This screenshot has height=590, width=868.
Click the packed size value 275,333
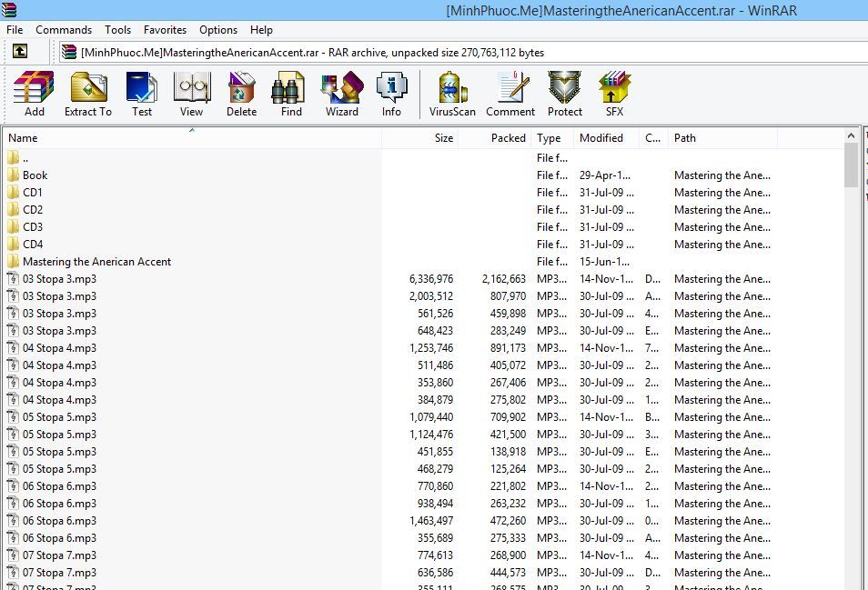[508, 538]
